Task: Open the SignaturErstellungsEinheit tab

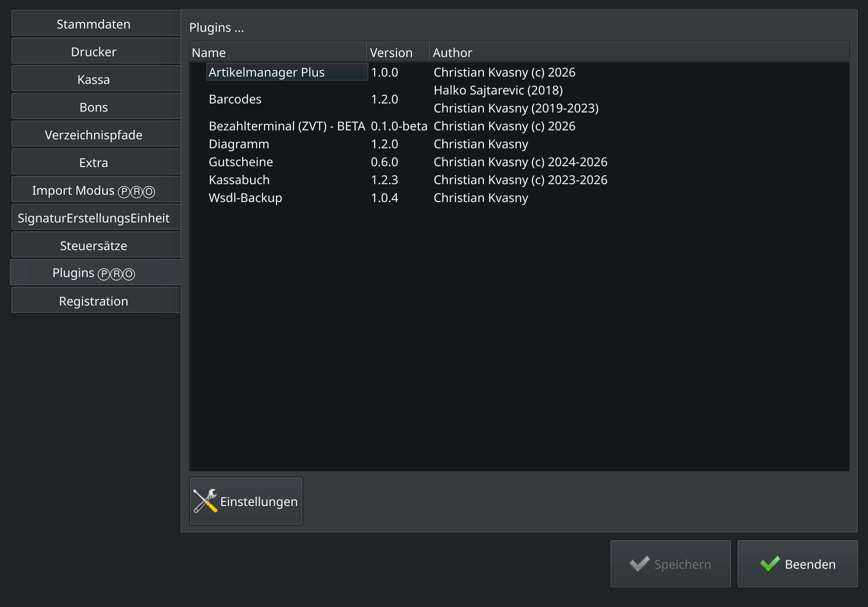Action: click(96, 218)
